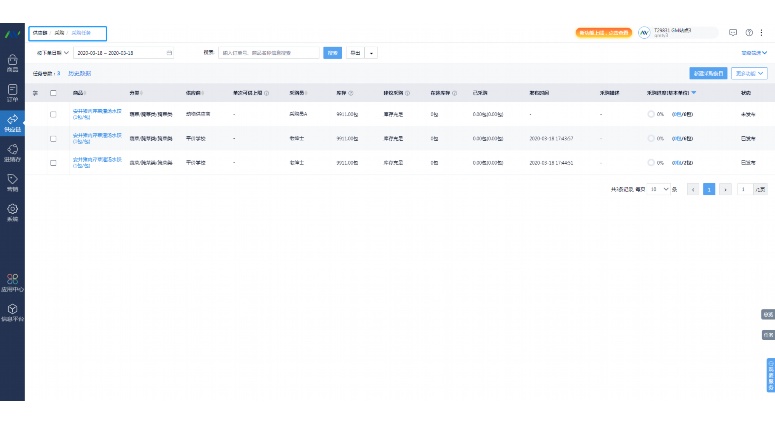Select page 1 in pagination
775x424 pixels.
[709, 189]
